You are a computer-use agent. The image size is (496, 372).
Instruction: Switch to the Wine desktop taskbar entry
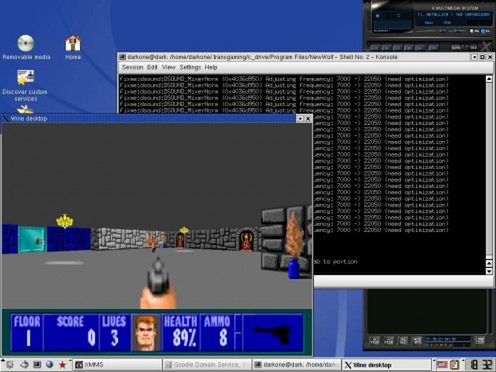tap(387, 365)
